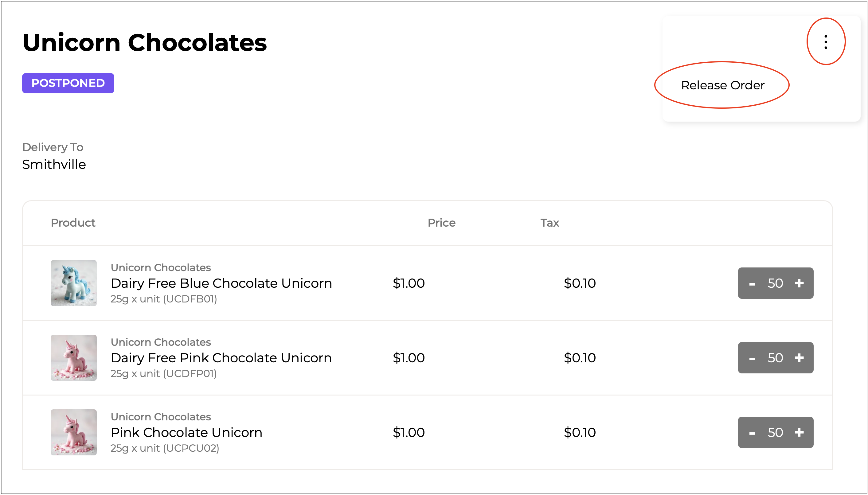Click the Pink Chocolate Unicorn product name

tap(186, 432)
